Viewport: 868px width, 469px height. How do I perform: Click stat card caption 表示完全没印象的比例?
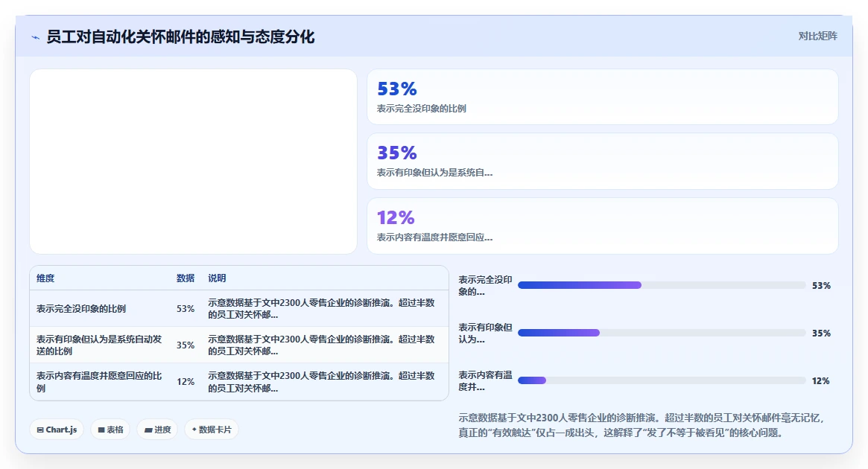pyautogui.click(x=421, y=109)
